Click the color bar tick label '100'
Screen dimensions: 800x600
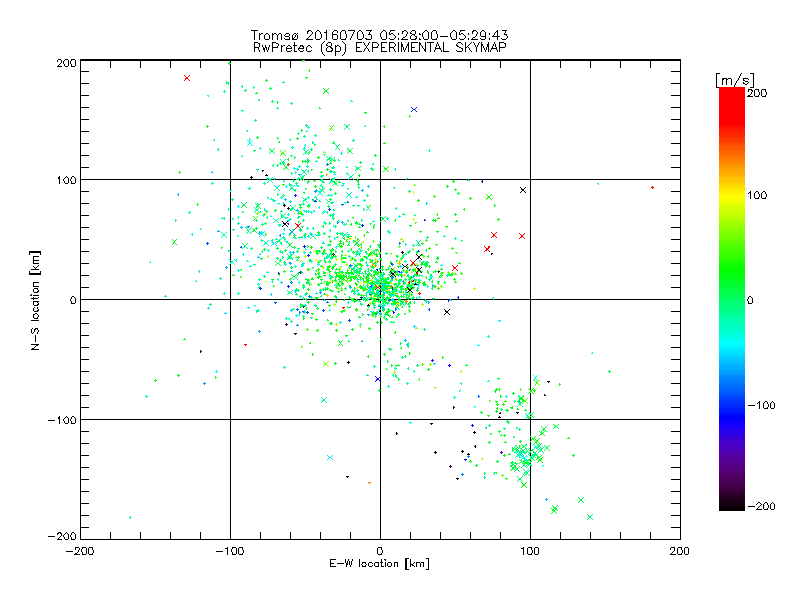(757, 195)
